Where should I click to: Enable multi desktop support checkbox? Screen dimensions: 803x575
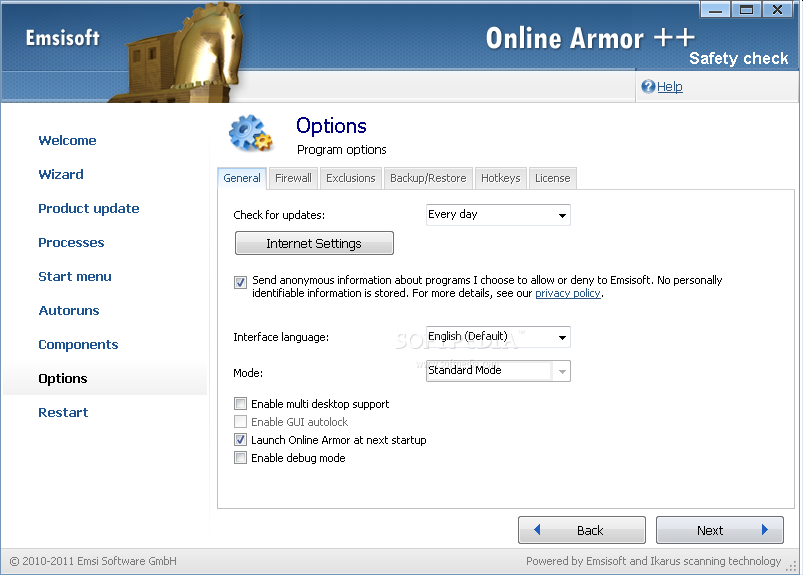240,403
